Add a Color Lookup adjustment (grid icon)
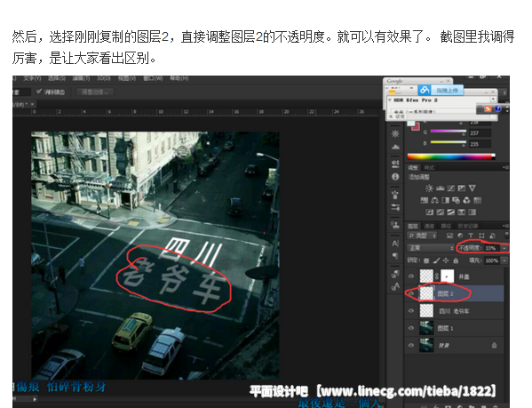This screenshot has height=408, width=532. click(x=477, y=200)
